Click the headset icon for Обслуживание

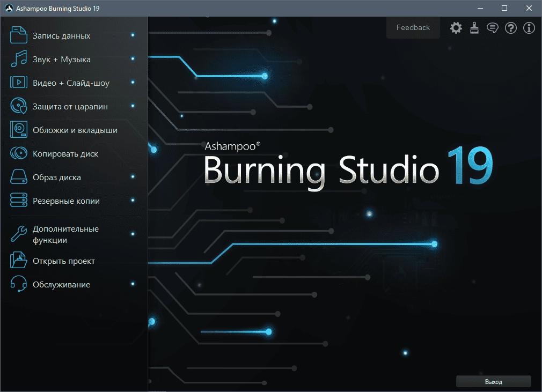[19, 284]
